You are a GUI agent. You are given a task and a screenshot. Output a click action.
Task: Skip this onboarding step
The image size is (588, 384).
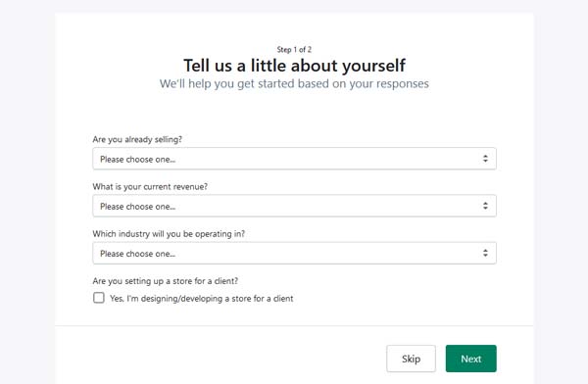click(x=411, y=359)
